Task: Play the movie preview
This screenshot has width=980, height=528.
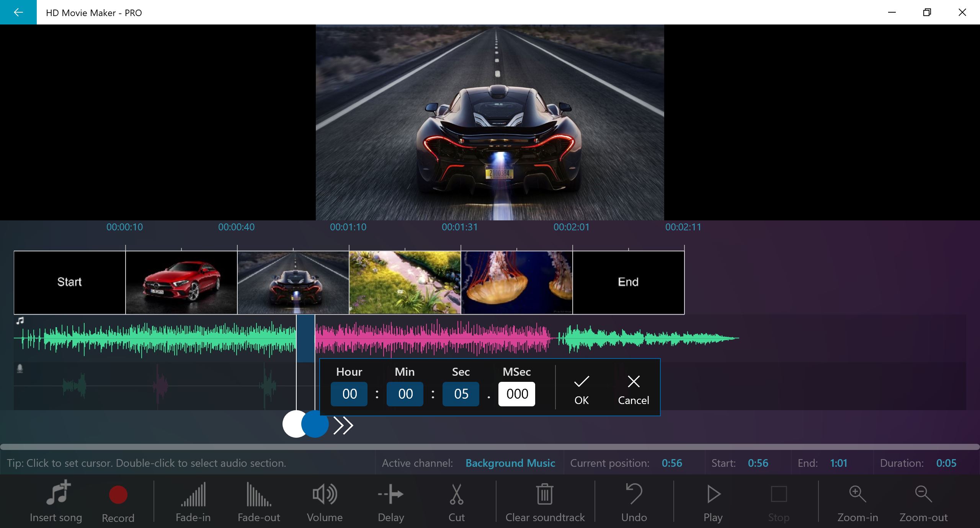Action: [713, 502]
